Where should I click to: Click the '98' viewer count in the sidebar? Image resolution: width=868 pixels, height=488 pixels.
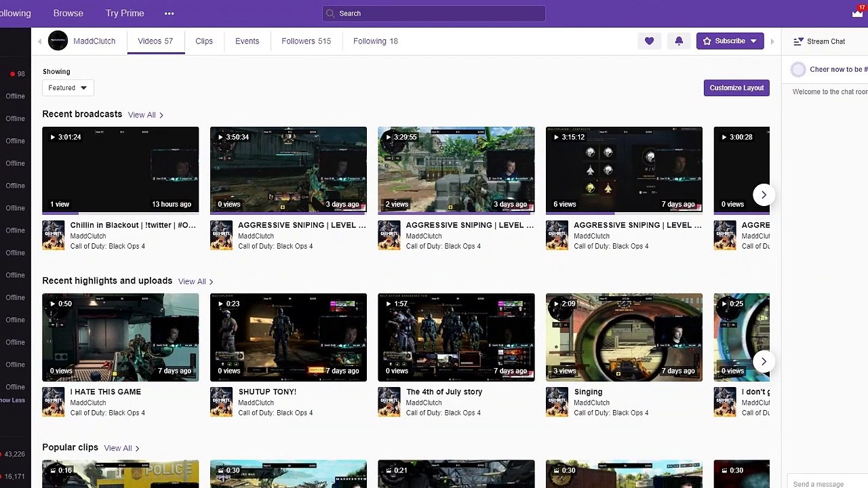click(x=21, y=74)
